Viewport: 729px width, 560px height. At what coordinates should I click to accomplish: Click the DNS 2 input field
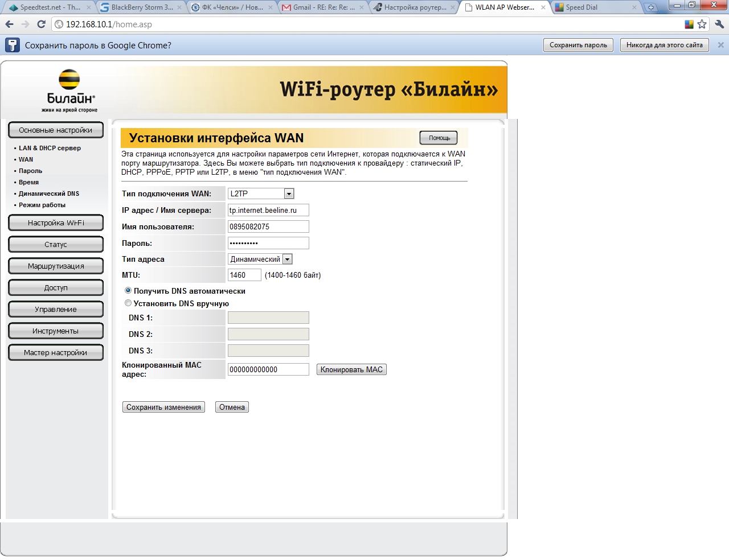tap(268, 334)
